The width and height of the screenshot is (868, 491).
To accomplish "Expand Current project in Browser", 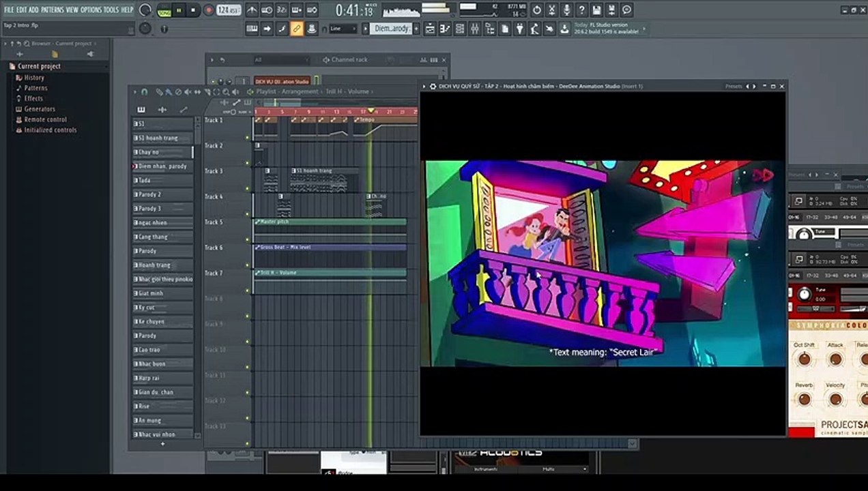I will (39, 66).
